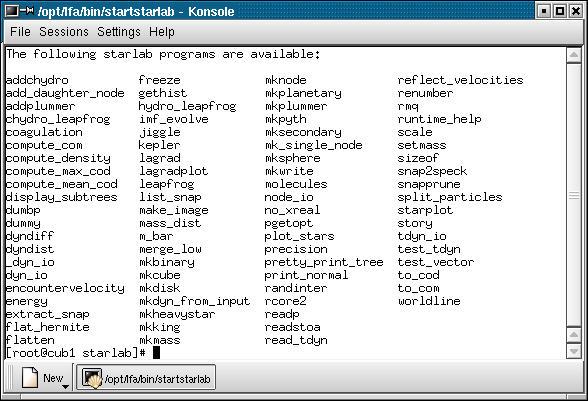This screenshot has height=401, width=588.
Task: Maximize the Konsole window
Action: point(560,11)
